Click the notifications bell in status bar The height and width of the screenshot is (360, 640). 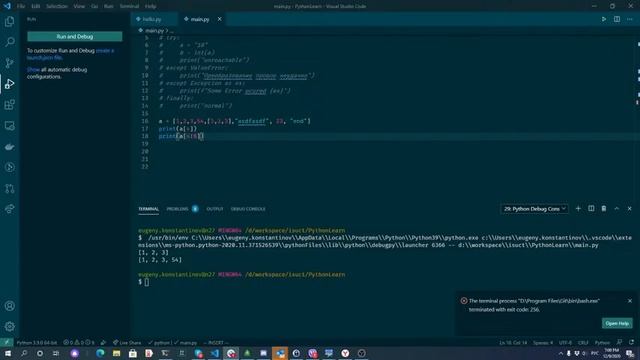(632, 343)
